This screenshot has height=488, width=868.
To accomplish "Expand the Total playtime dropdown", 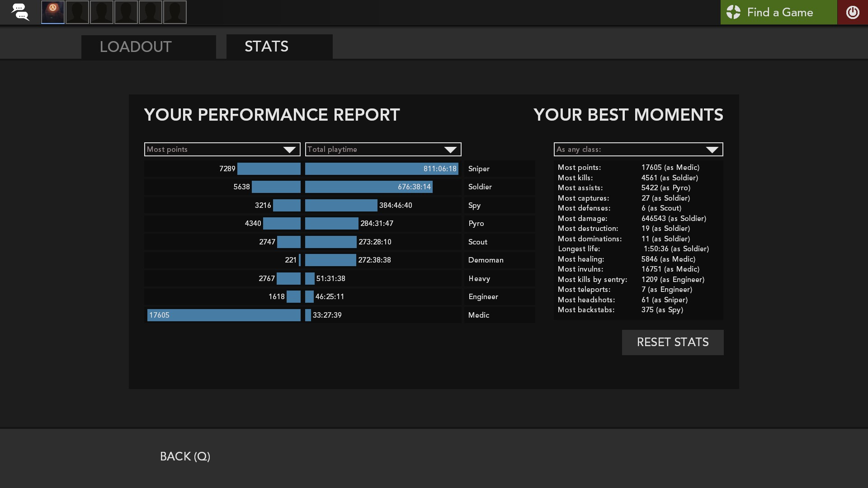I will coord(383,150).
